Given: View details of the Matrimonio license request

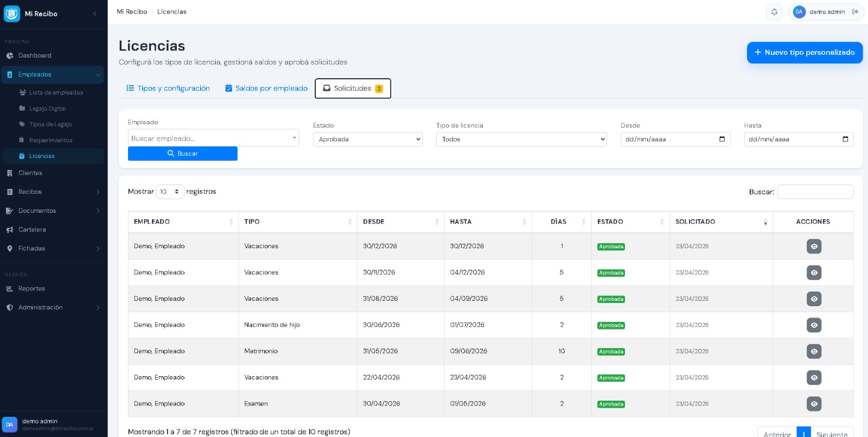Looking at the screenshot, I should pos(814,352).
